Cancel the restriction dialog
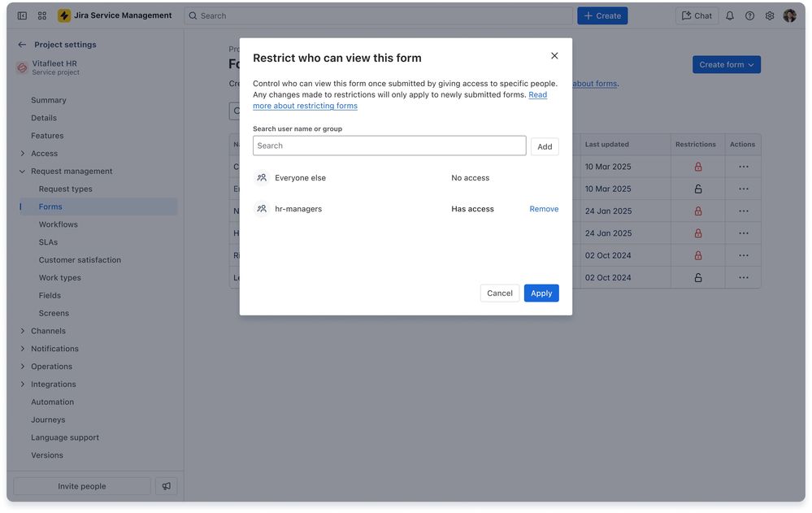The image size is (812, 513). coord(499,293)
